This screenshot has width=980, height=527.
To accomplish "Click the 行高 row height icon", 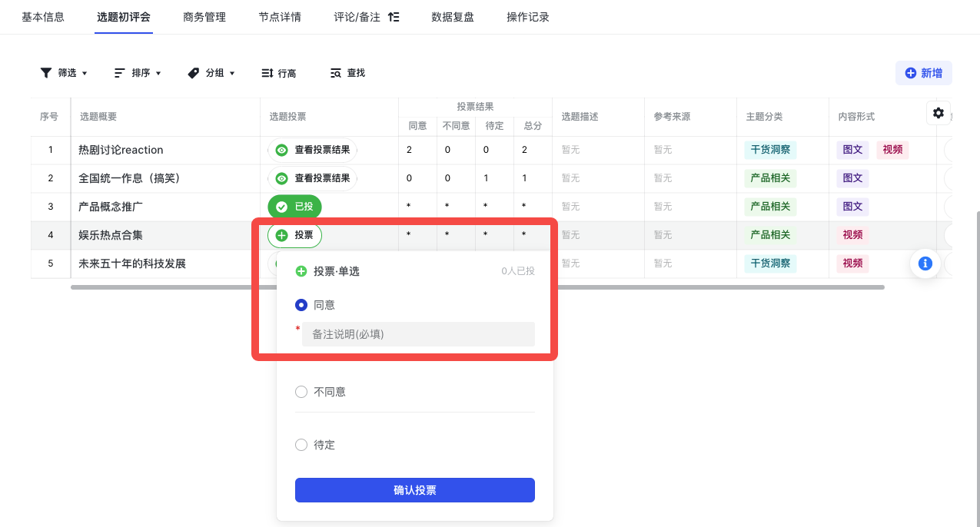I will point(267,73).
